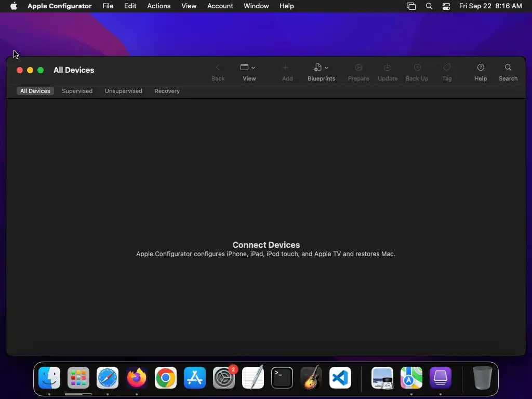This screenshot has height=399, width=532.
Task: Click the Back Up toolbar icon
Action: [x=417, y=68]
